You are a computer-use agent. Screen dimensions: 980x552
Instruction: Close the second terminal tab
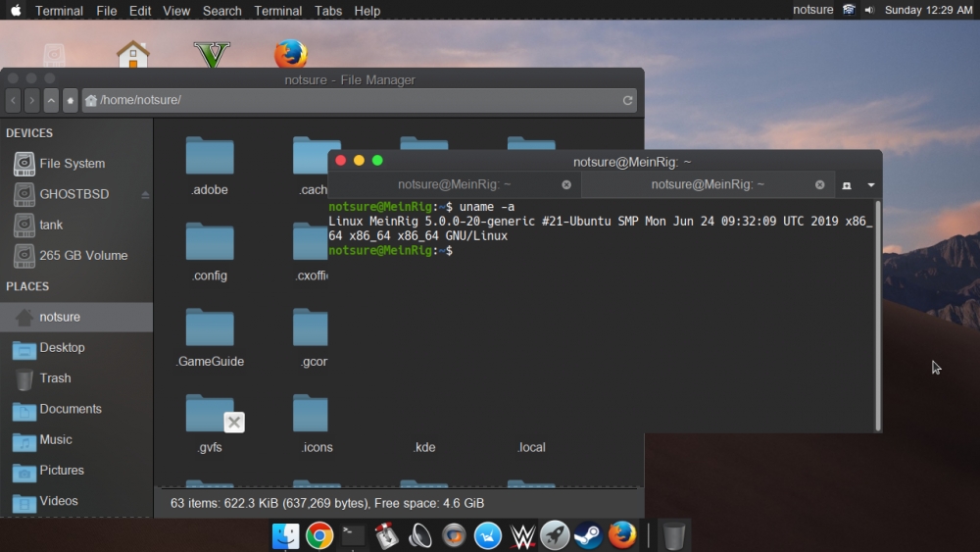tap(819, 185)
